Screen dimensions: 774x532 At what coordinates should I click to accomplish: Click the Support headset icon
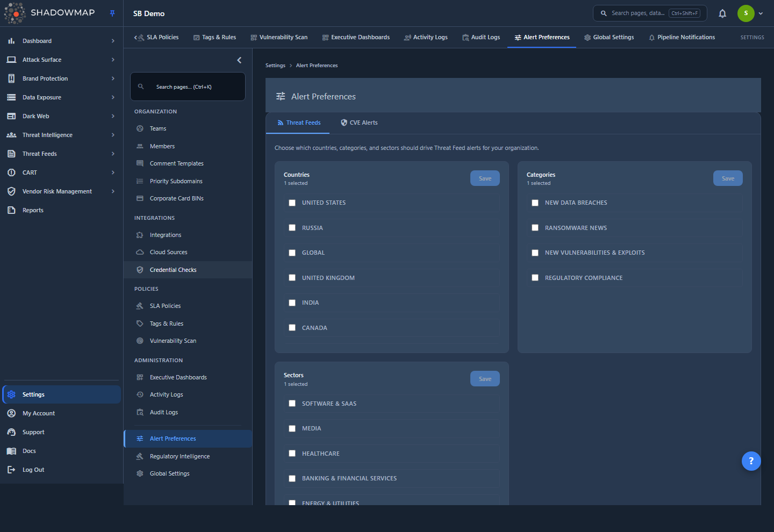11,432
